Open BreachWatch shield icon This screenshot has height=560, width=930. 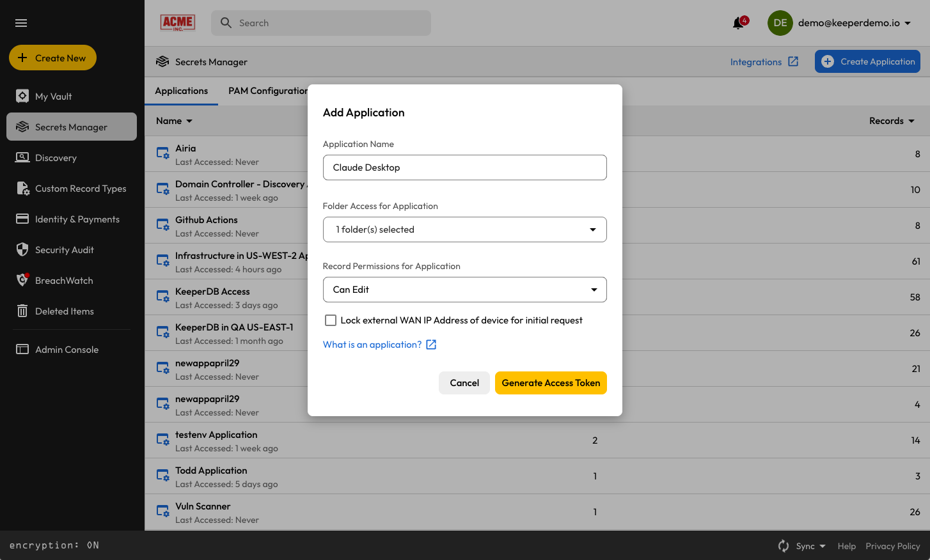(22, 281)
